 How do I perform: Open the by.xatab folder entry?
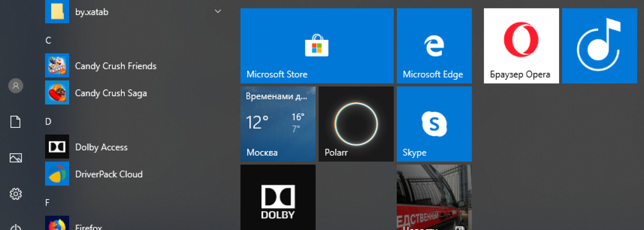pos(92,12)
